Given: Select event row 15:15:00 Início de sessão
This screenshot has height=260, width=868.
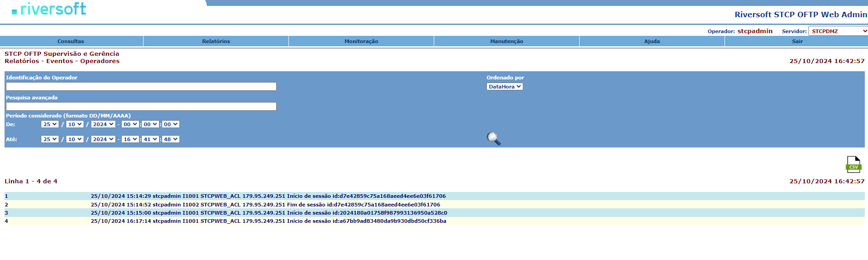Looking at the screenshot, I should pos(434,213).
